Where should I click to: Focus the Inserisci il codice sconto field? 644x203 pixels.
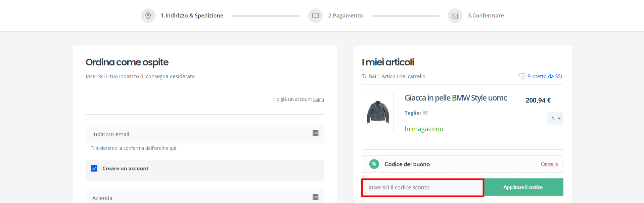423,187
